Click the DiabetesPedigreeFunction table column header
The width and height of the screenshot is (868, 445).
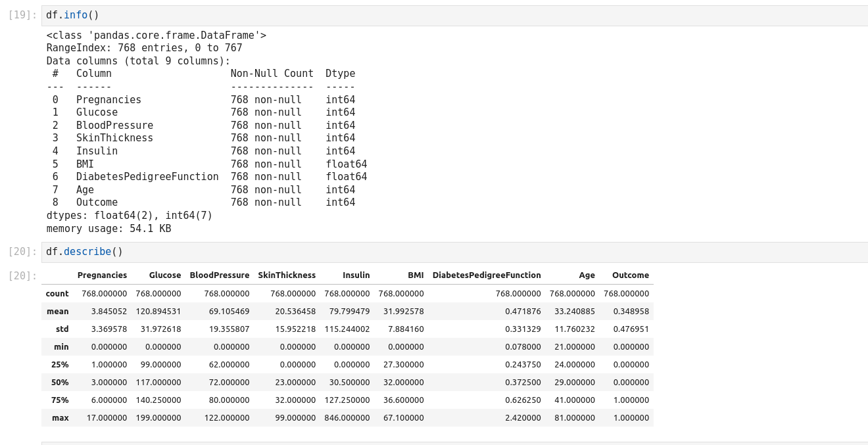(487, 275)
